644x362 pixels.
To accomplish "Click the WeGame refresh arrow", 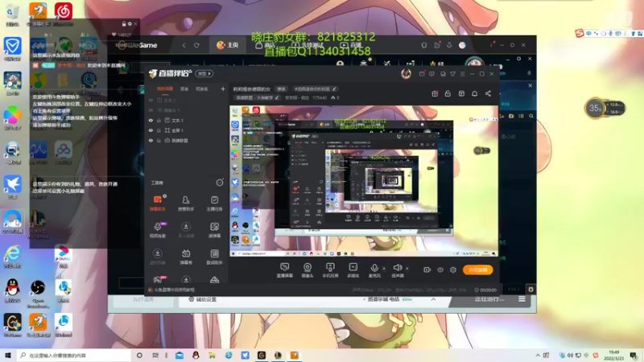I will point(196,45).
